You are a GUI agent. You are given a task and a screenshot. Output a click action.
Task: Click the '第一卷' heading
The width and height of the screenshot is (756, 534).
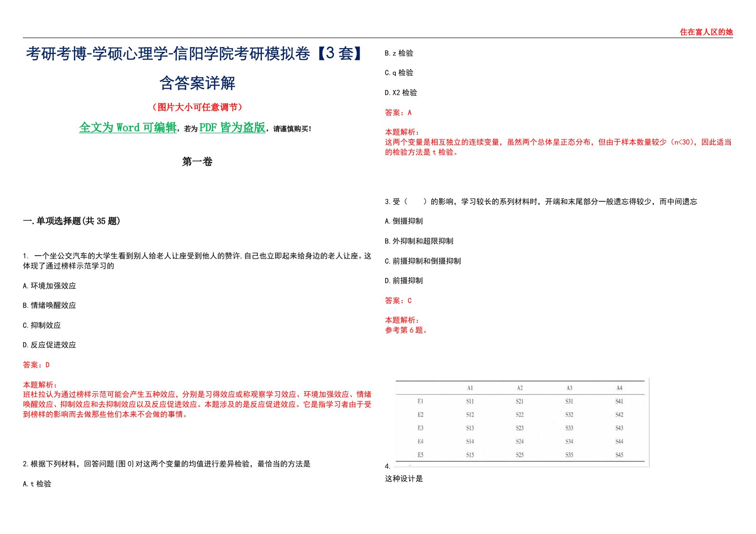click(197, 162)
